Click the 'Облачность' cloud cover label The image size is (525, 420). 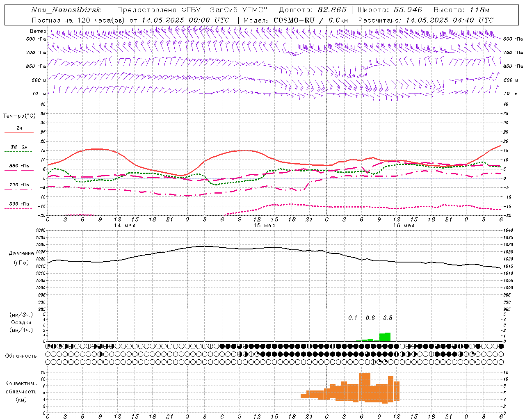[21, 356]
